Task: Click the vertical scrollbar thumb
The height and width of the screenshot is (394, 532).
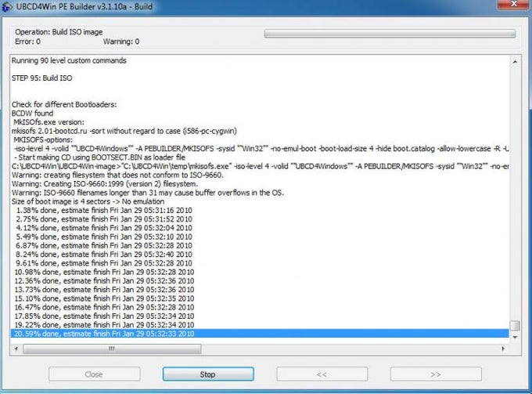Action: click(515, 325)
